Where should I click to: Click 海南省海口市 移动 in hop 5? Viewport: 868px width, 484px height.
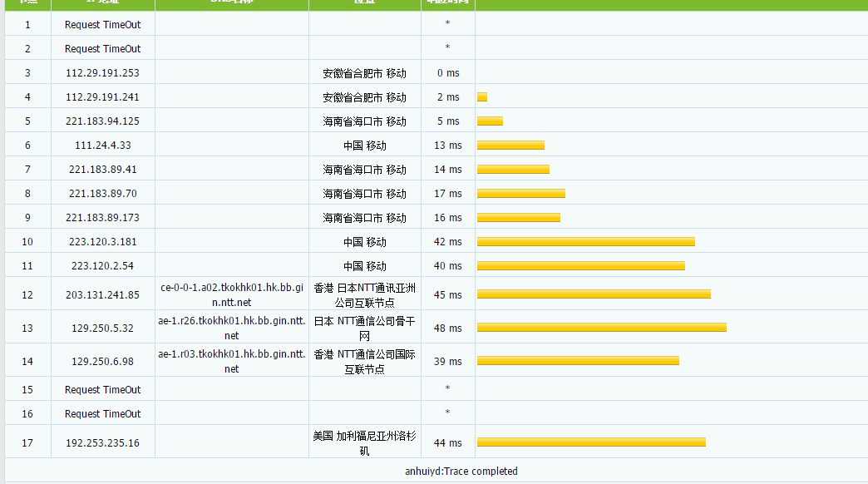[364, 121]
